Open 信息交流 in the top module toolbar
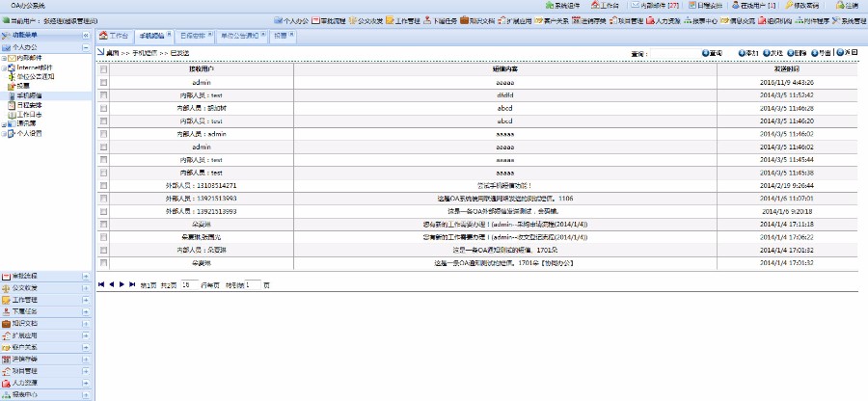 point(738,20)
